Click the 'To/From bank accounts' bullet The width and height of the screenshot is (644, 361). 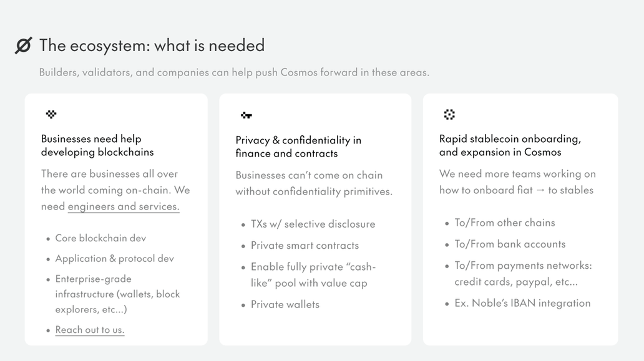[510, 244]
